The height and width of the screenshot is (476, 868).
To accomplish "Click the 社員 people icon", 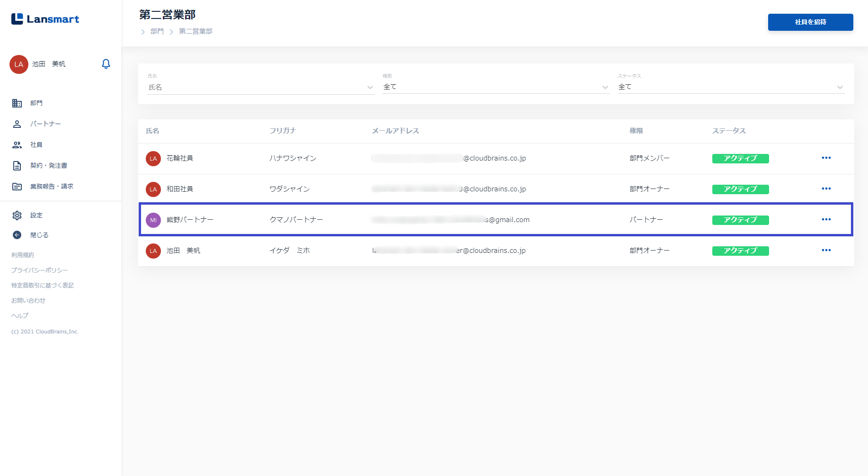I will point(17,145).
